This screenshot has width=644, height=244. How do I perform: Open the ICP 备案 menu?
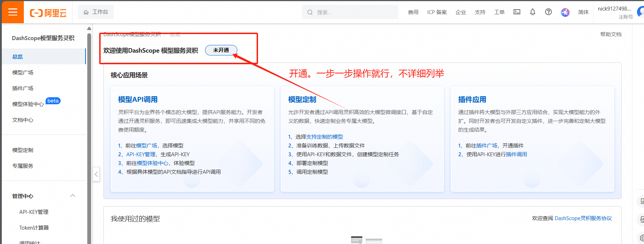[437, 12]
